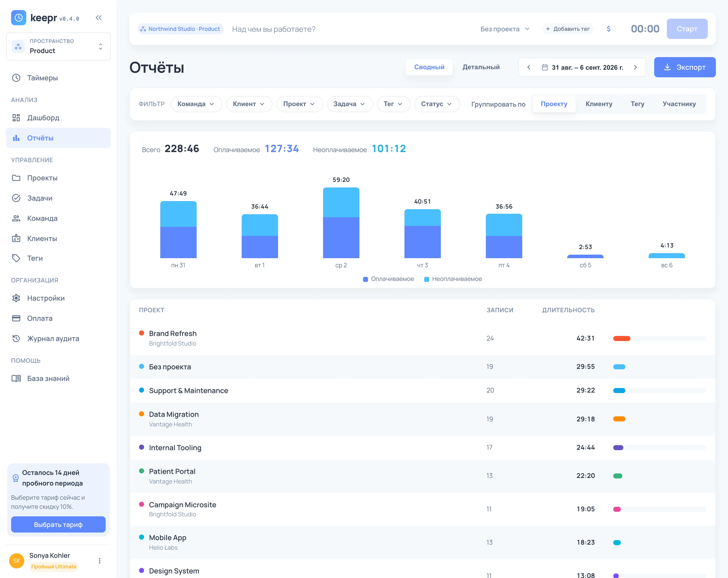Open the Статус filter dropdown
The width and height of the screenshot is (728, 578).
437,104
